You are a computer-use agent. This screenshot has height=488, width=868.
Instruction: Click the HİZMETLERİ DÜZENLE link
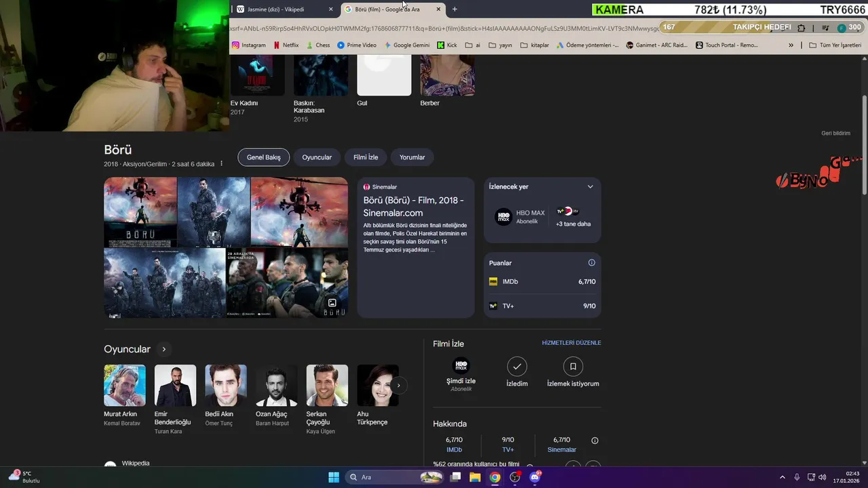click(x=572, y=343)
